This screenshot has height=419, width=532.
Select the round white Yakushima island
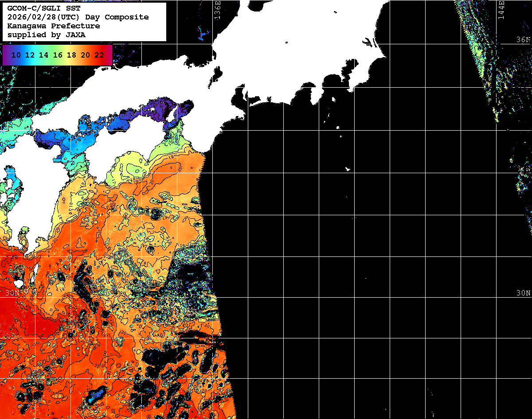pyautogui.click(x=18, y=283)
